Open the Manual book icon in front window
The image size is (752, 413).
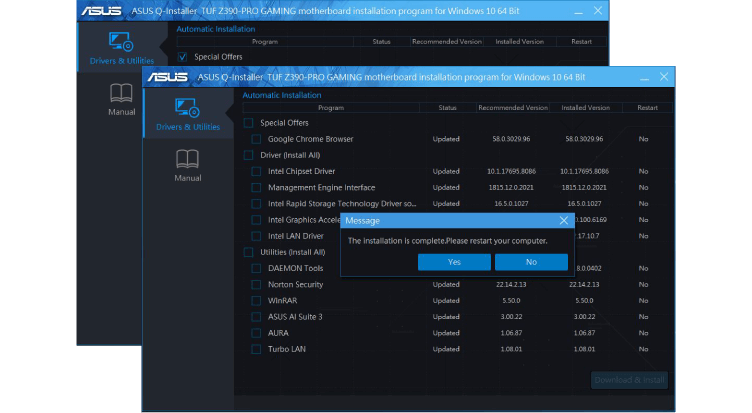click(187, 159)
